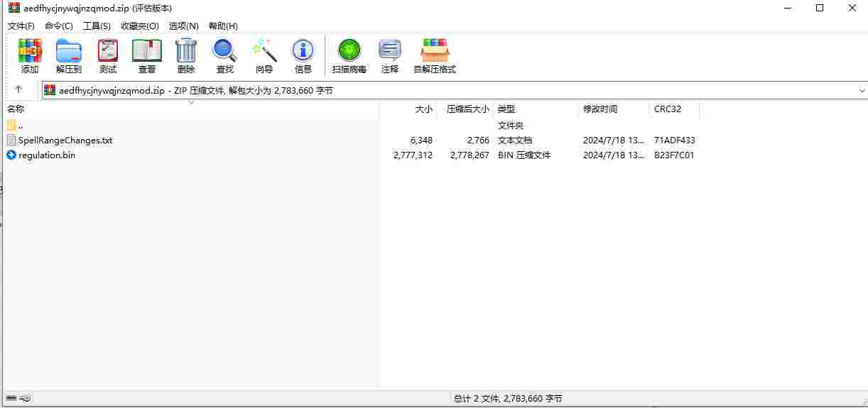Open the 工具(S) menu

coord(97,26)
